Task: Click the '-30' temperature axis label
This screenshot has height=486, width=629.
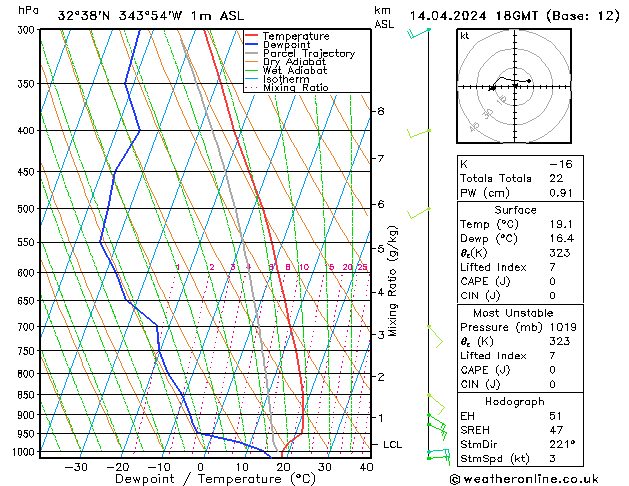Action: click(x=76, y=467)
